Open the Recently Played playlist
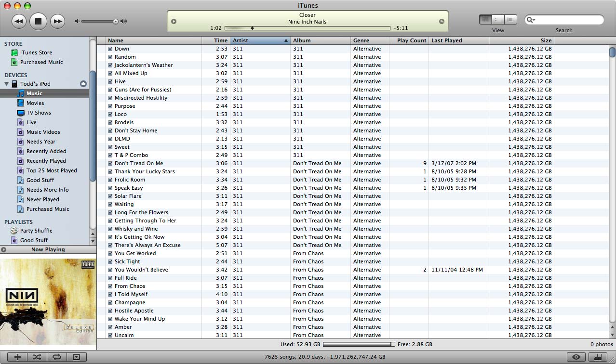The image size is (616, 364). click(46, 161)
